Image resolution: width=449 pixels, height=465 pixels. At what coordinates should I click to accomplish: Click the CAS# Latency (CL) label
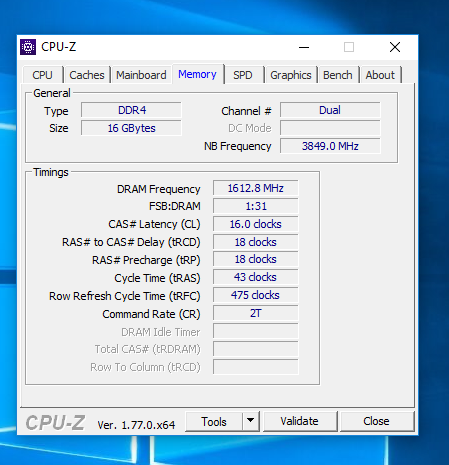point(154,224)
